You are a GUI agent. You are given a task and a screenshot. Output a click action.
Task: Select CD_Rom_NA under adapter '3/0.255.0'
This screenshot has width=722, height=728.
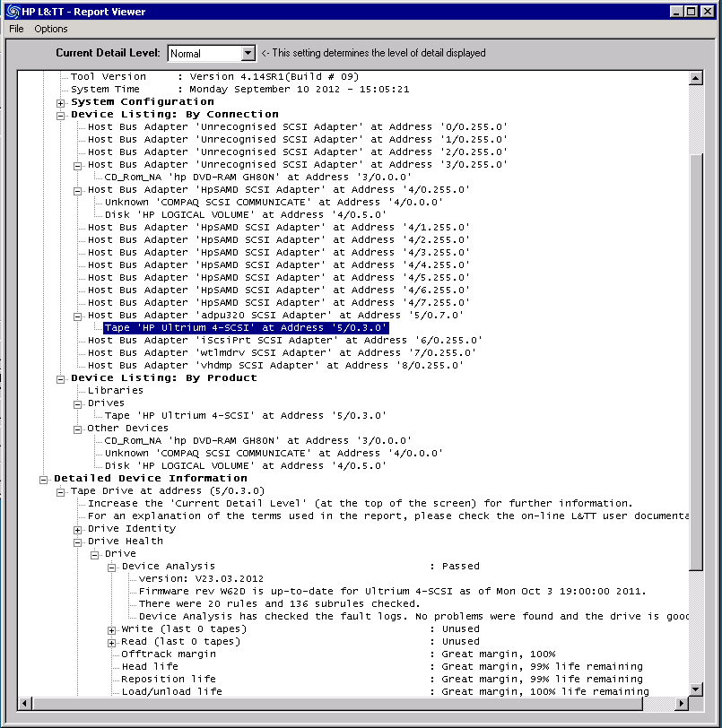click(x=258, y=177)
